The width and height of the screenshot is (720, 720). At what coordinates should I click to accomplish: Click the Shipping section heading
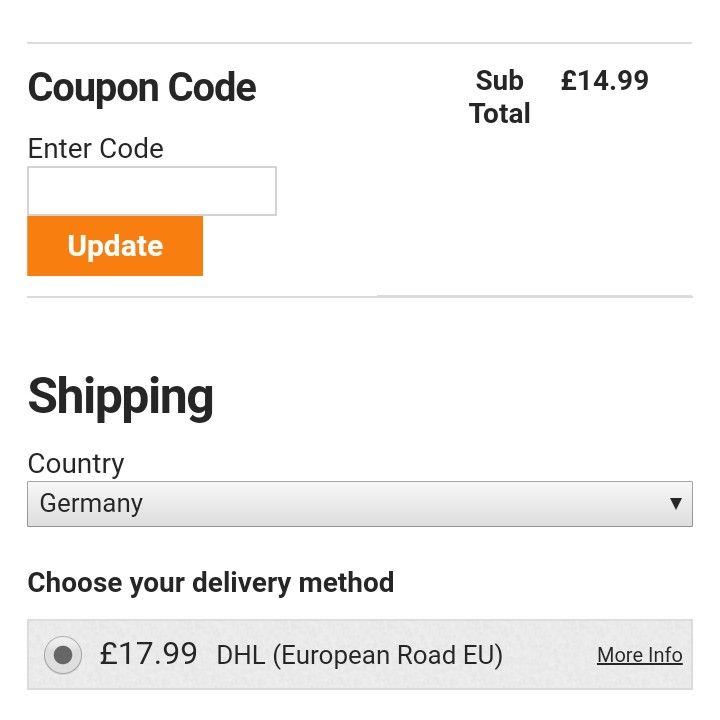click(120, 396)
